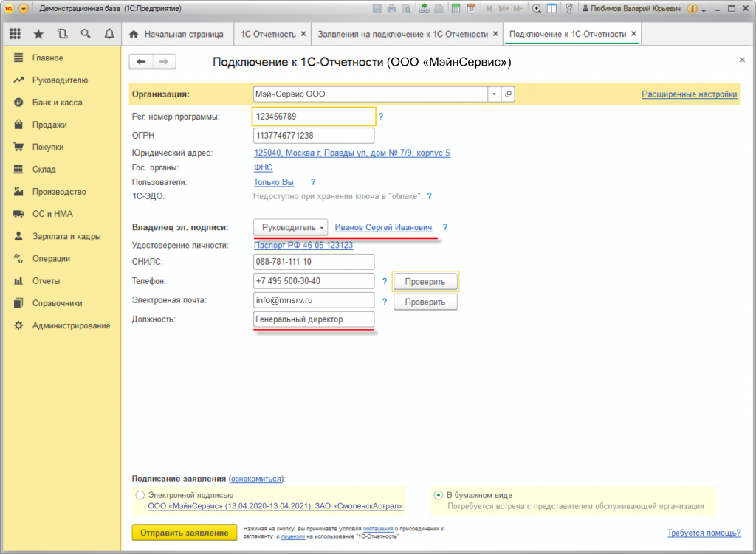
Task: Open the calculator icon in title bar
Action: click(456, 9)
